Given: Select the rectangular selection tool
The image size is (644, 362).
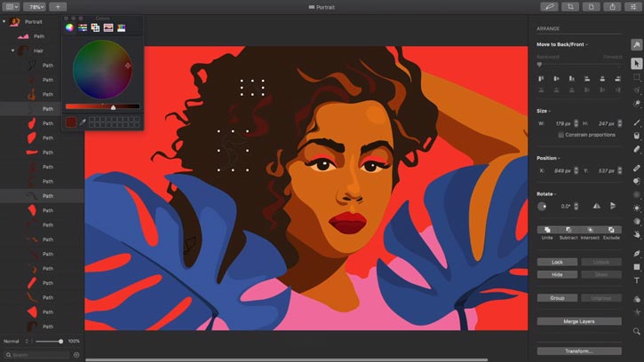Looking at the screenshot, I should coord(636,77).
